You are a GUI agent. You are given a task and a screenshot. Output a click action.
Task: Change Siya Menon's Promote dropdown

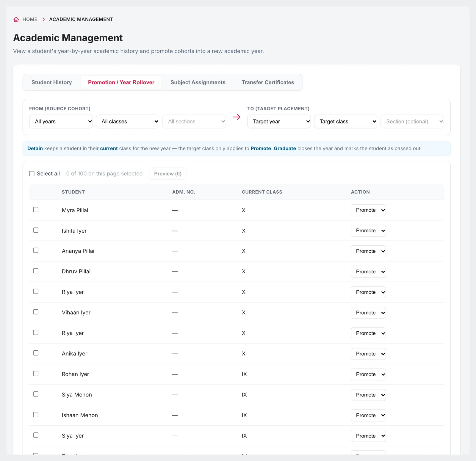pos(368,395)
